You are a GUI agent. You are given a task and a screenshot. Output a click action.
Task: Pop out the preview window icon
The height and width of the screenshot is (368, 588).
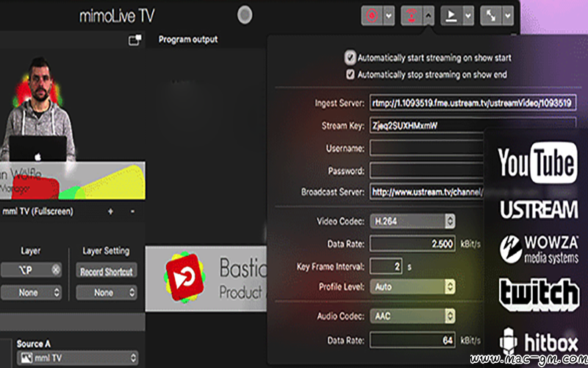tap(135, 40)
